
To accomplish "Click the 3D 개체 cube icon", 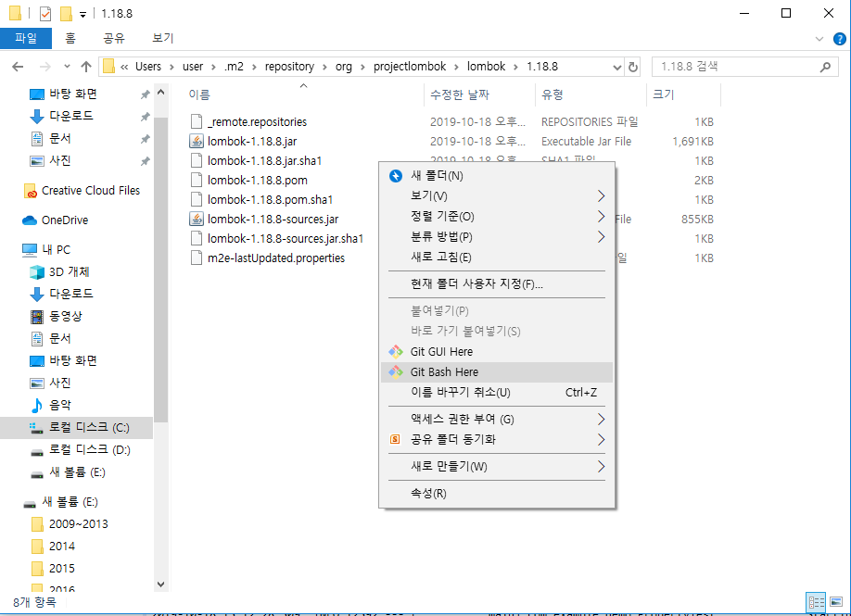I will click(37, 271).
